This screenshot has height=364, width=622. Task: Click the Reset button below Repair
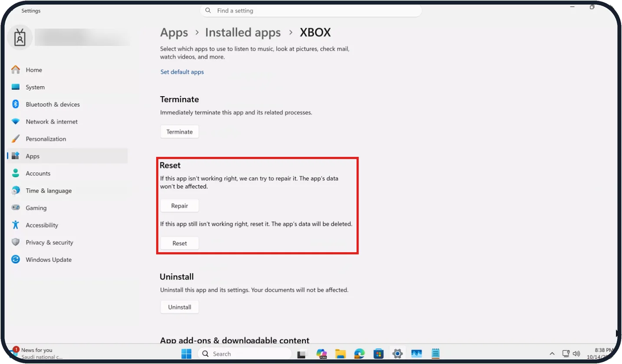180,243
